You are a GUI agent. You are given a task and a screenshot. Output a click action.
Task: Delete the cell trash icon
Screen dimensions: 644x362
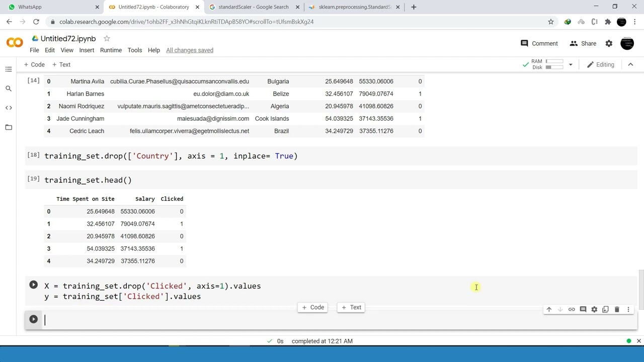pos(617,309)
